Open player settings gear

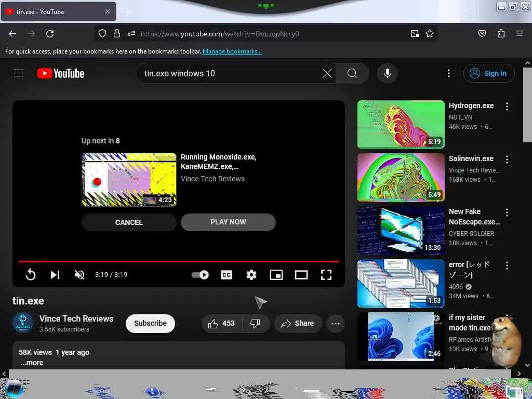251,274
